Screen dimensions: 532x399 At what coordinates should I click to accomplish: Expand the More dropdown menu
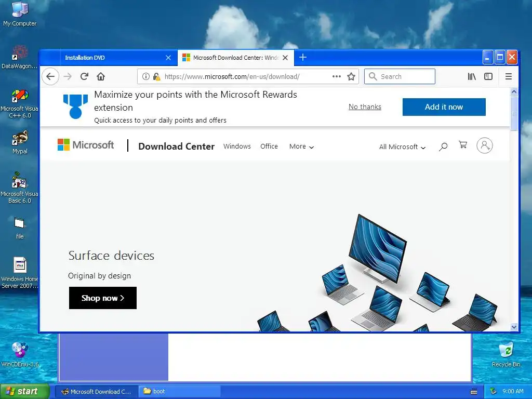[301, 147]
